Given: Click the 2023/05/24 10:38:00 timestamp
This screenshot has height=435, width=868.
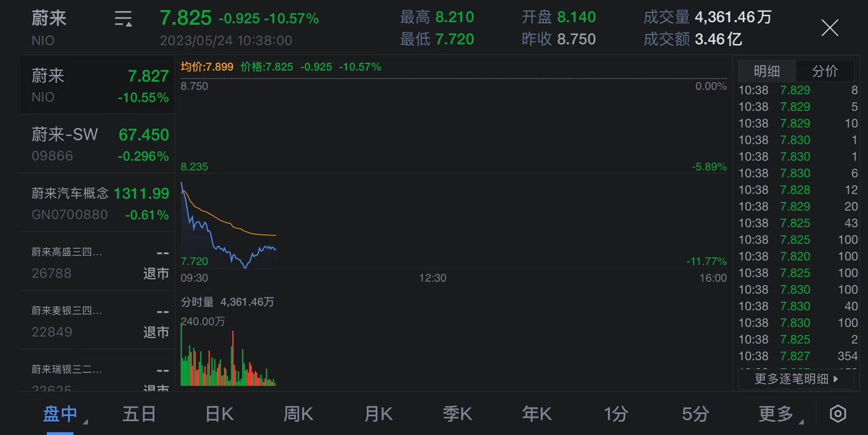Looking at the screenshot, I should [226, 41].
